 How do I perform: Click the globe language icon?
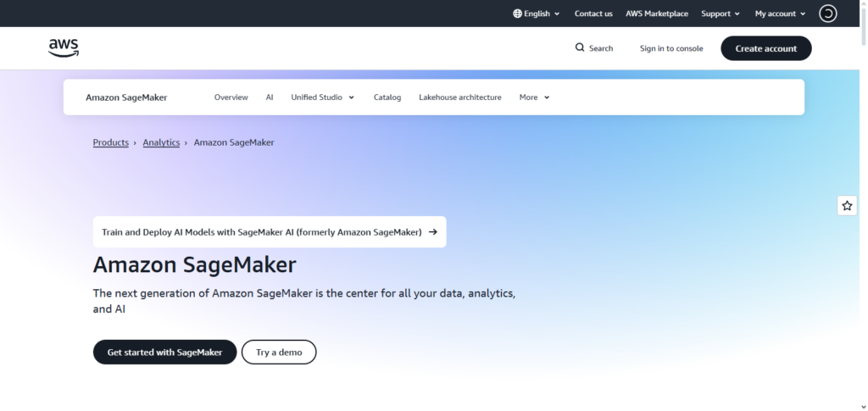(x=517, y=14)
